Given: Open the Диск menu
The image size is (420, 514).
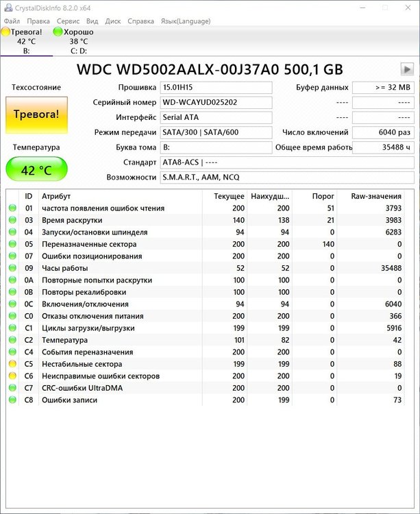Looking at the screenshot, I should pos(112,21).
